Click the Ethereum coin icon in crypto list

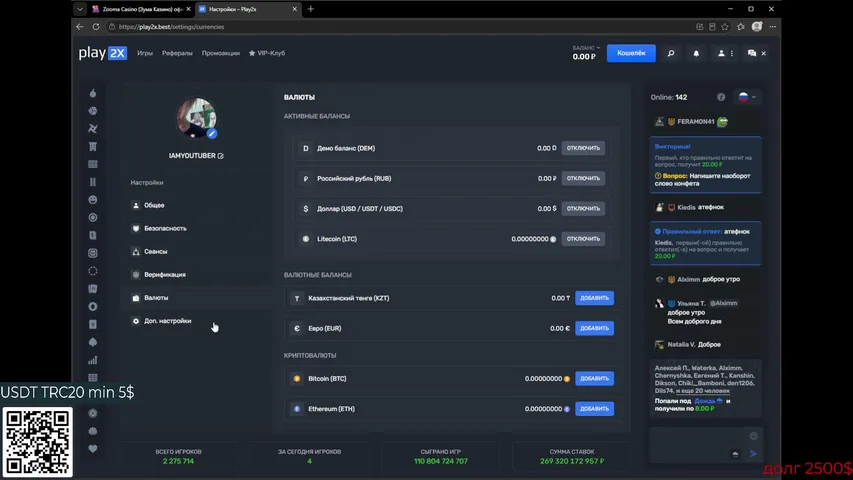pos(297,409)
